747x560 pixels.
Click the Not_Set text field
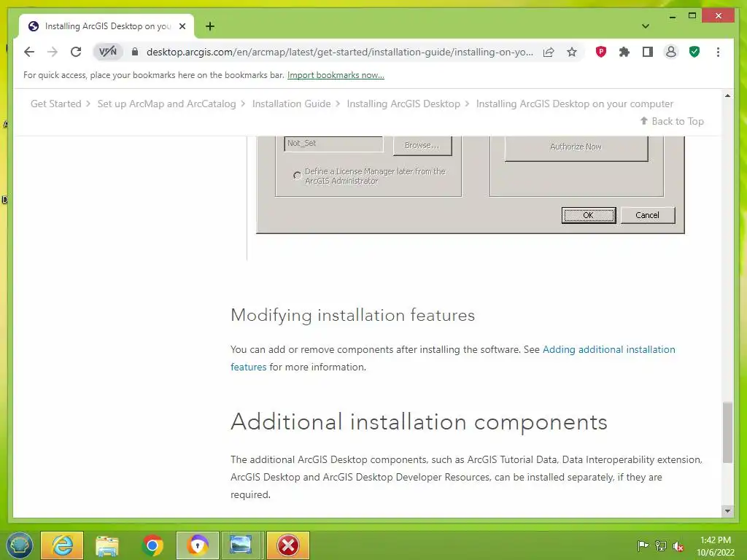pyautogui.click(x=333, y=144)
